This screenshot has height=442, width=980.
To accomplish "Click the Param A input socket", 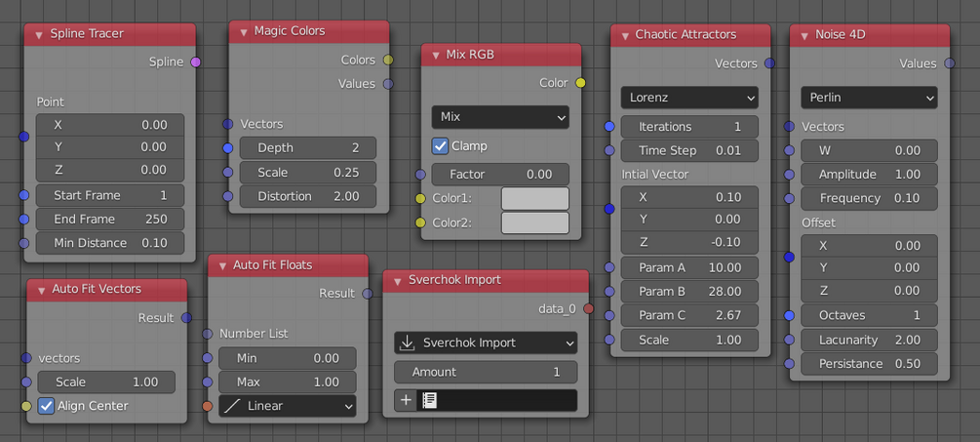I will coord(609,267).
